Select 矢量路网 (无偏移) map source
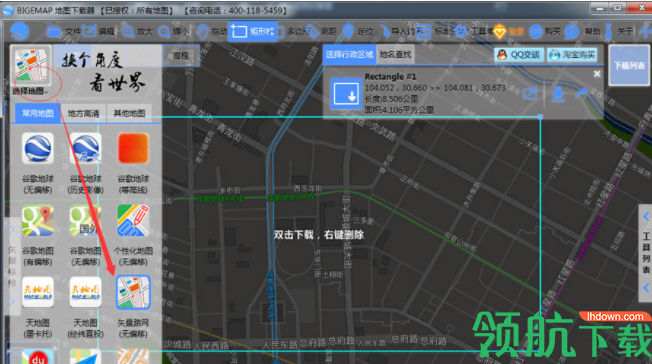This screenshot has width=652, height=364. coord(133,307)
